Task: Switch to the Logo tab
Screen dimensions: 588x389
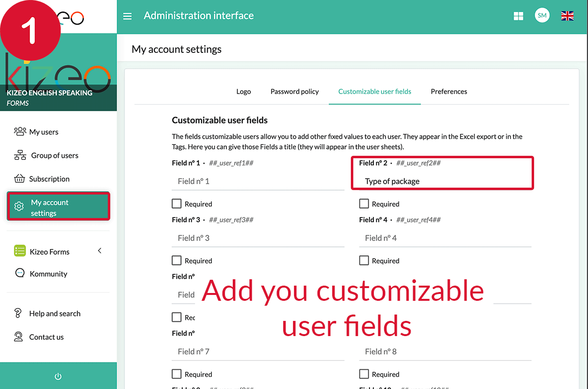Action: point(244,92)
